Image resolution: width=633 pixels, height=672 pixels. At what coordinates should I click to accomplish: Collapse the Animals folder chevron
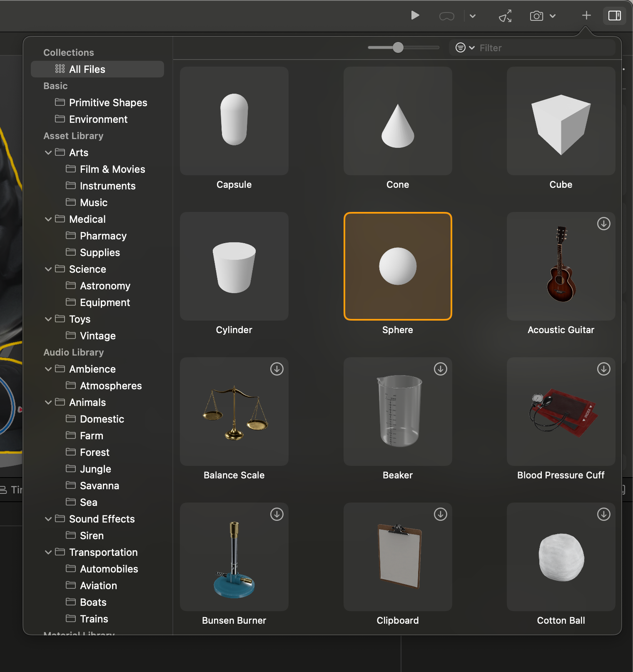point(48,402)
